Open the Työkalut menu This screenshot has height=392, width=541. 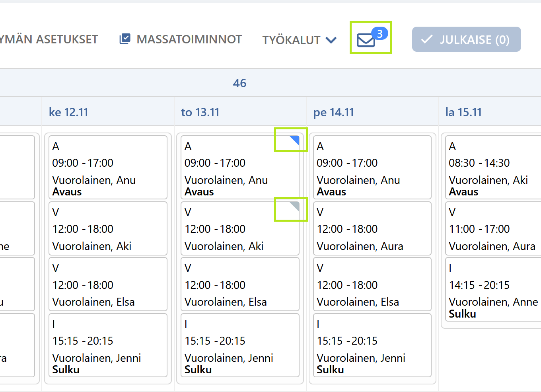pos(300,40)
